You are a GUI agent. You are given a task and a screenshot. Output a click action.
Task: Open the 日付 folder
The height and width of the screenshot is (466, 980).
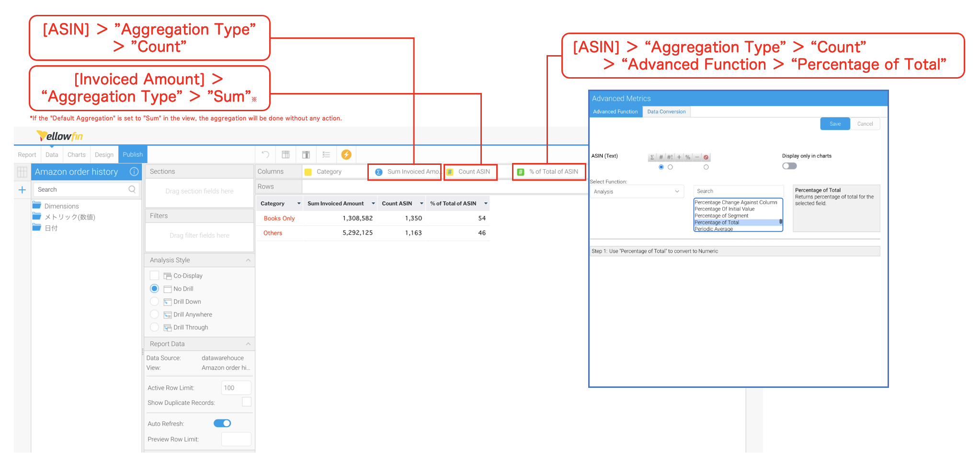37,227
